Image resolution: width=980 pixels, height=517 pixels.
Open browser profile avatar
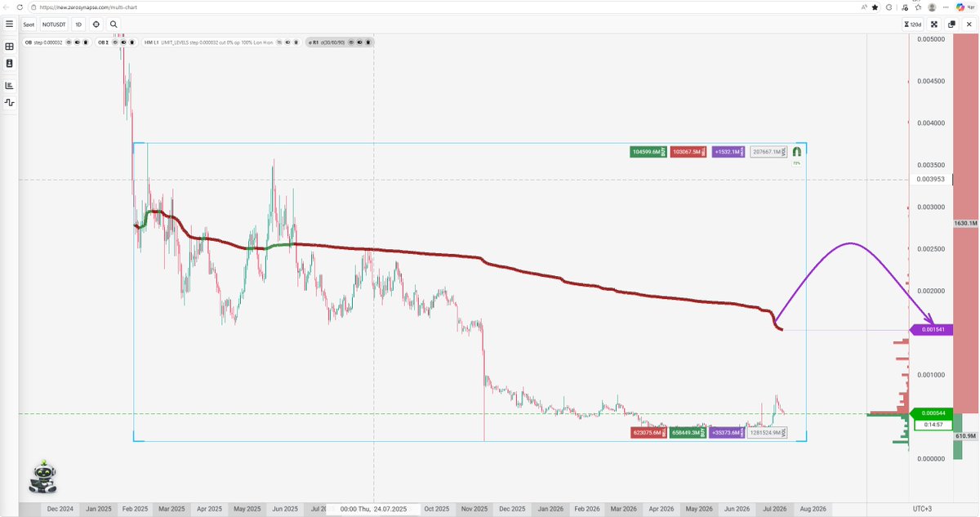tap(932, 7)
